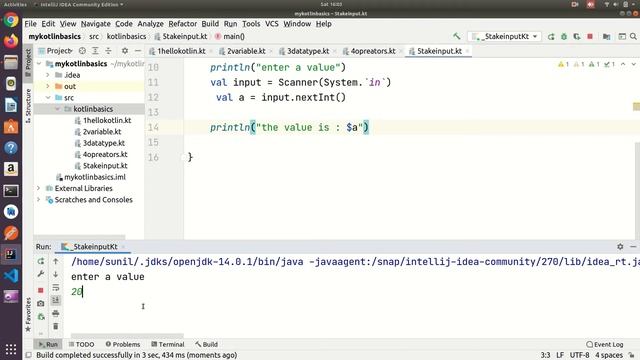Expand the .idea folder
The image size is (640, 360).
coord(48,75)
